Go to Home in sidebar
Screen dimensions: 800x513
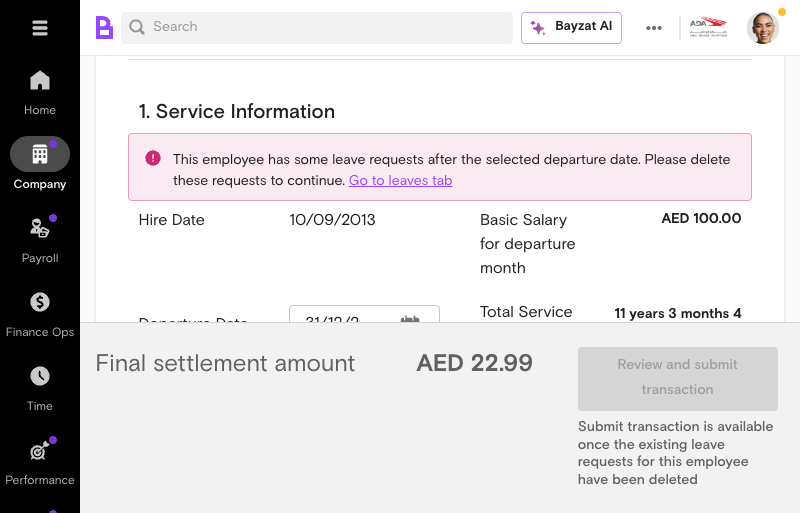[x=40, y=93]
